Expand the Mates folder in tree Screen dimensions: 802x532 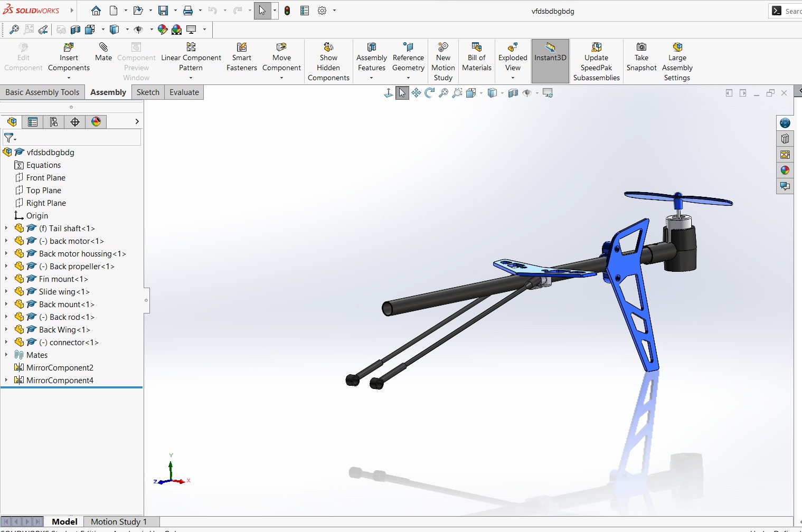[6, 355]
